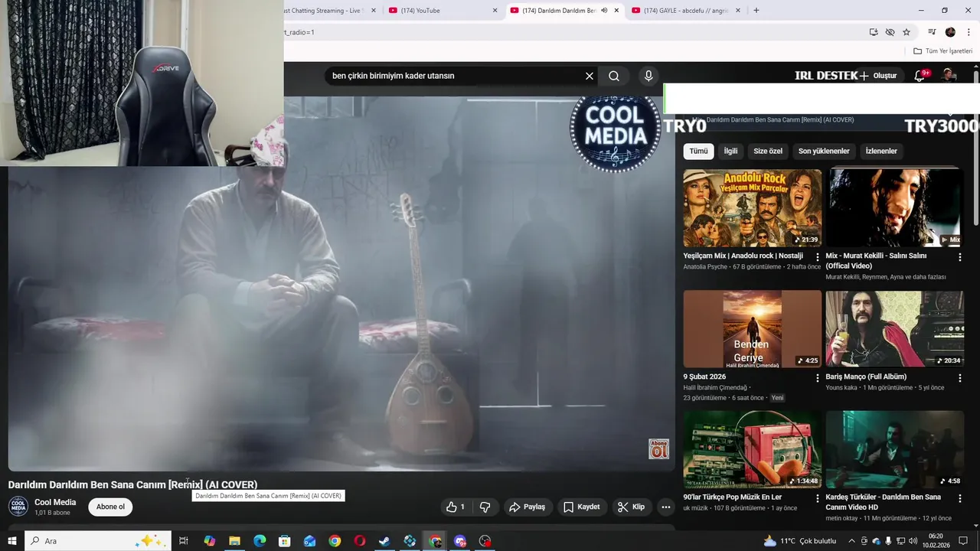Close the Darıldım Darıldım Ben tab

tap(616, 11)
